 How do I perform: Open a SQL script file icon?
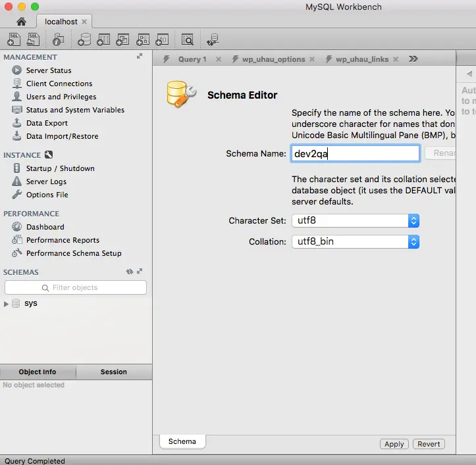point(34,39)
